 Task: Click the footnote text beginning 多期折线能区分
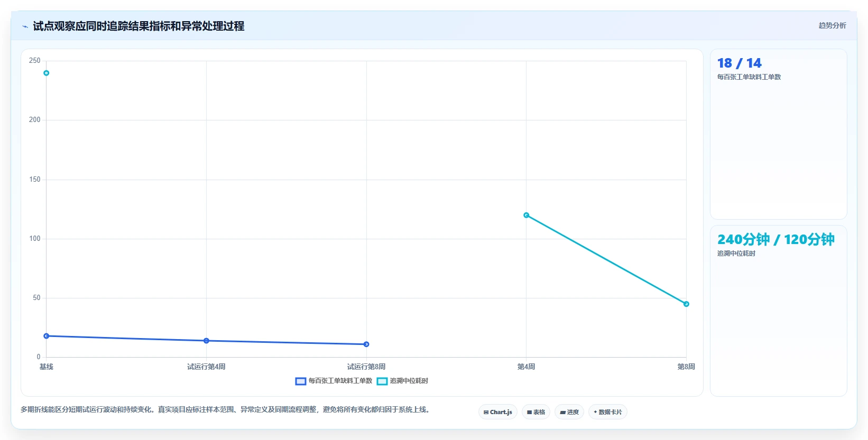(226, 409)
